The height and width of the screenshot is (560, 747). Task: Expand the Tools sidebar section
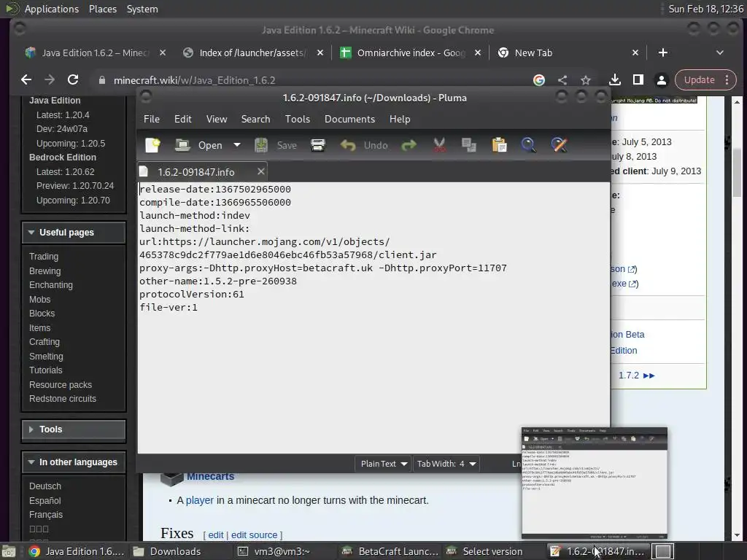tap(74, 429)
